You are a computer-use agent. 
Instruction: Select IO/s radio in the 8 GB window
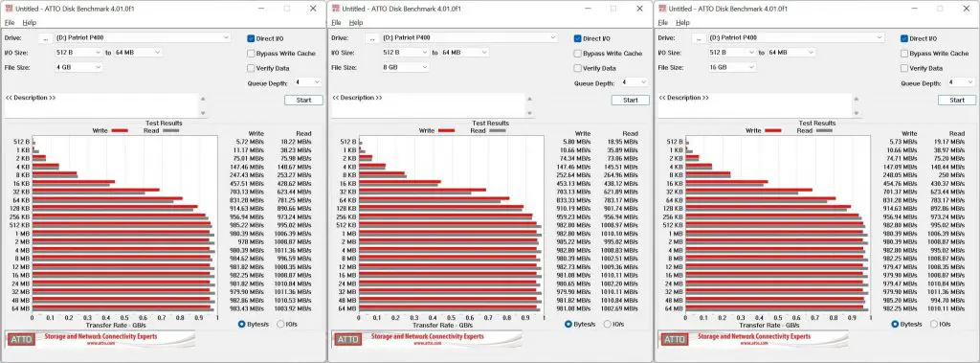[x=607, y=324]
